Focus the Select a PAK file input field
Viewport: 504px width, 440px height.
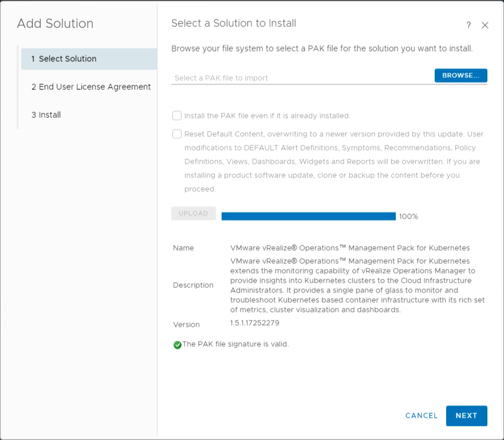pyautogui.click(x=302, y=78)
